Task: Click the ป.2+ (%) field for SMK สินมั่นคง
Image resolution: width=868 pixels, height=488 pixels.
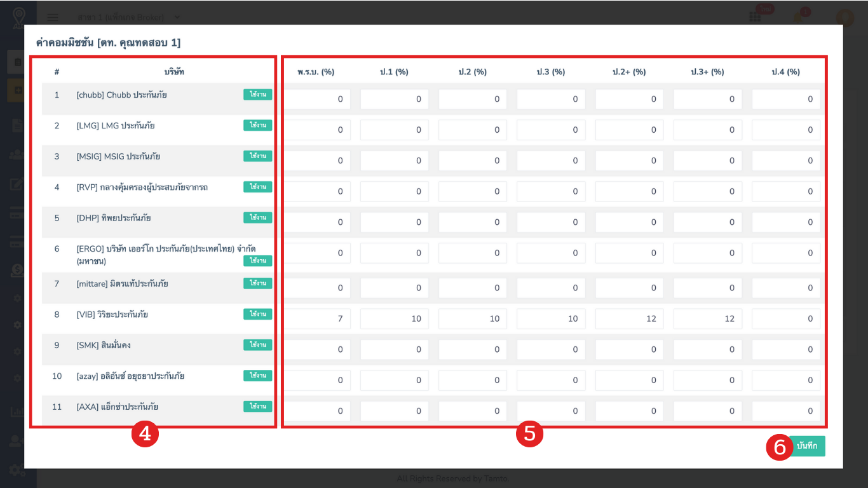Action: [x=629, y=349]
